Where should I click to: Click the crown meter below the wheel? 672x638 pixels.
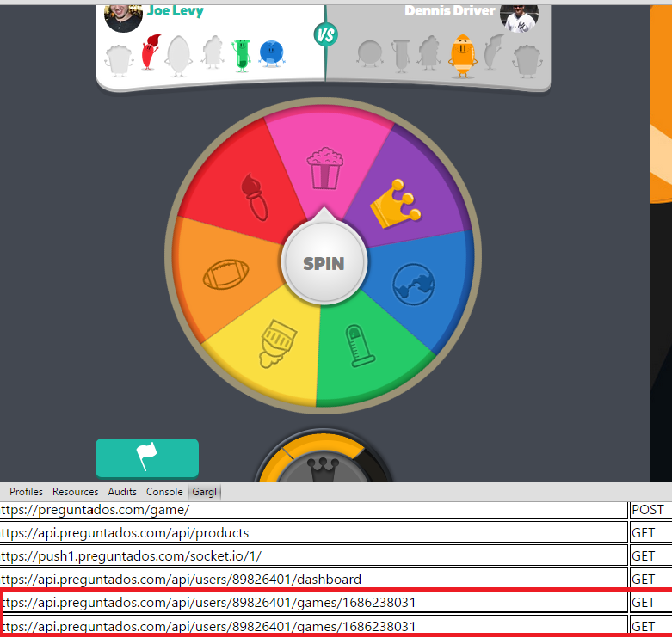pos(324,463)
